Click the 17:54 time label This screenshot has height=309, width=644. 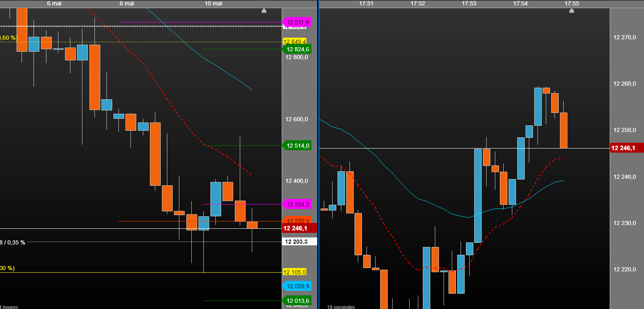521,3
